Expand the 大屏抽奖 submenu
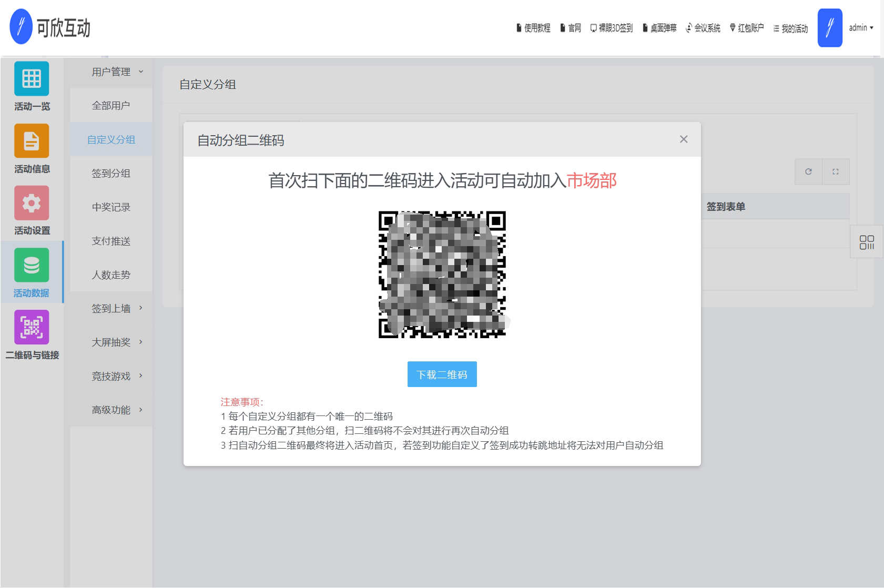Screen dimensions: 884x588 point(111,342)
